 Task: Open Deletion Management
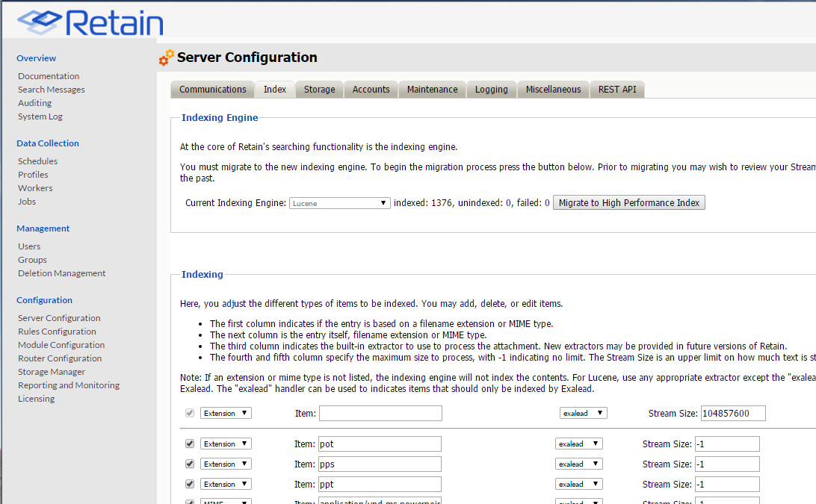click(x=61, y=273)
